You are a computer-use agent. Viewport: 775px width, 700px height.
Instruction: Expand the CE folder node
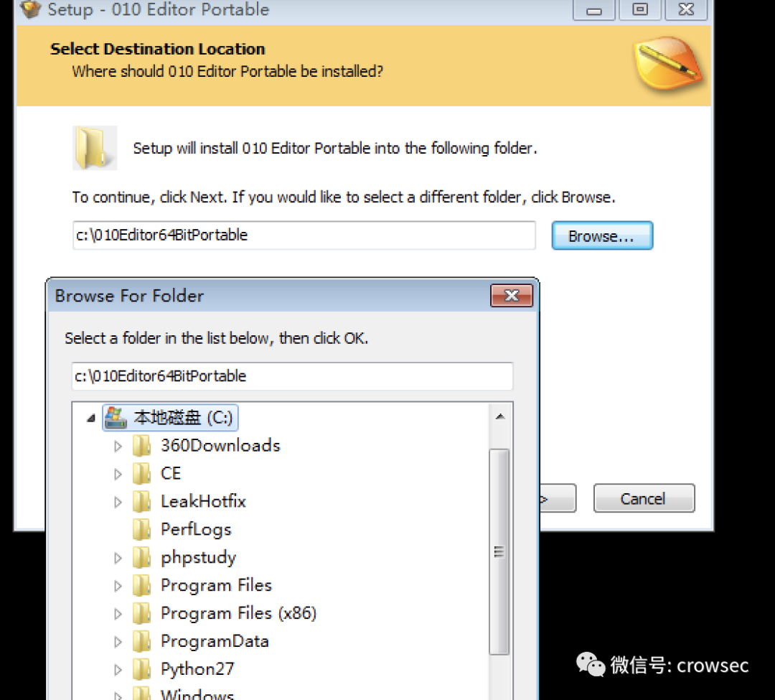[x=118, y=474]
